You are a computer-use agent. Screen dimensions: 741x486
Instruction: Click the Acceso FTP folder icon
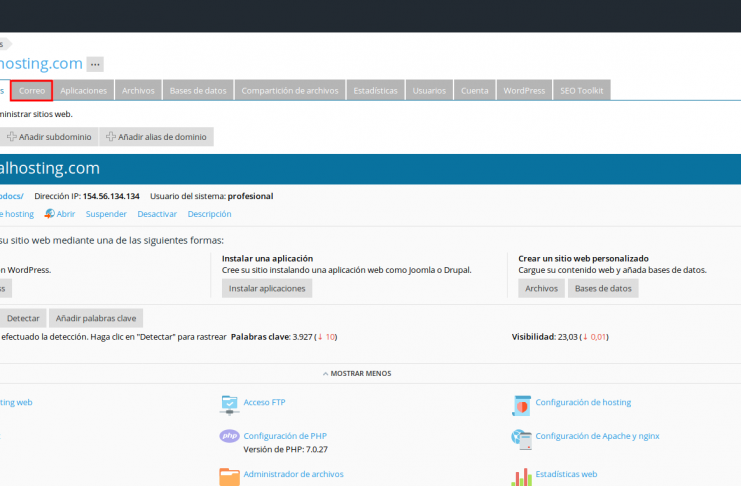(229, 403)
